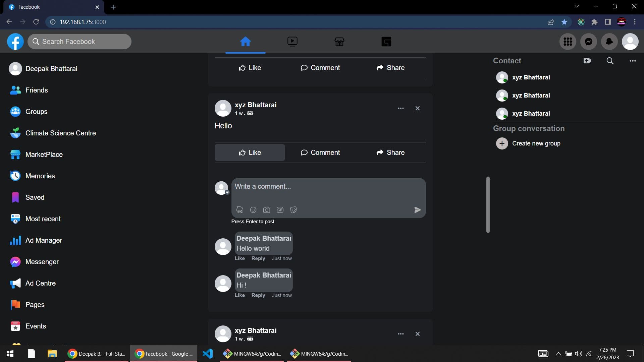Open Events in the left sidebar
Viewport: 644px width, 362px height.
pos(28,326)
